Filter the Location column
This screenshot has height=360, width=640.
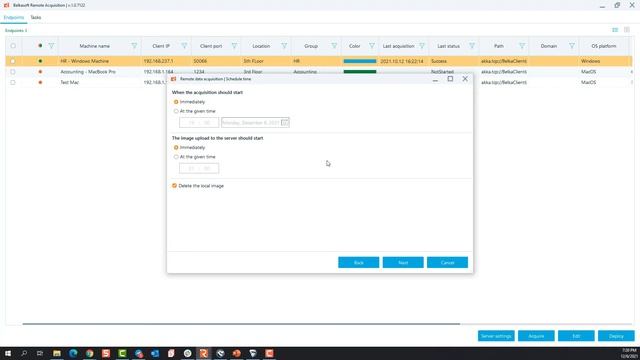(284, 46)
